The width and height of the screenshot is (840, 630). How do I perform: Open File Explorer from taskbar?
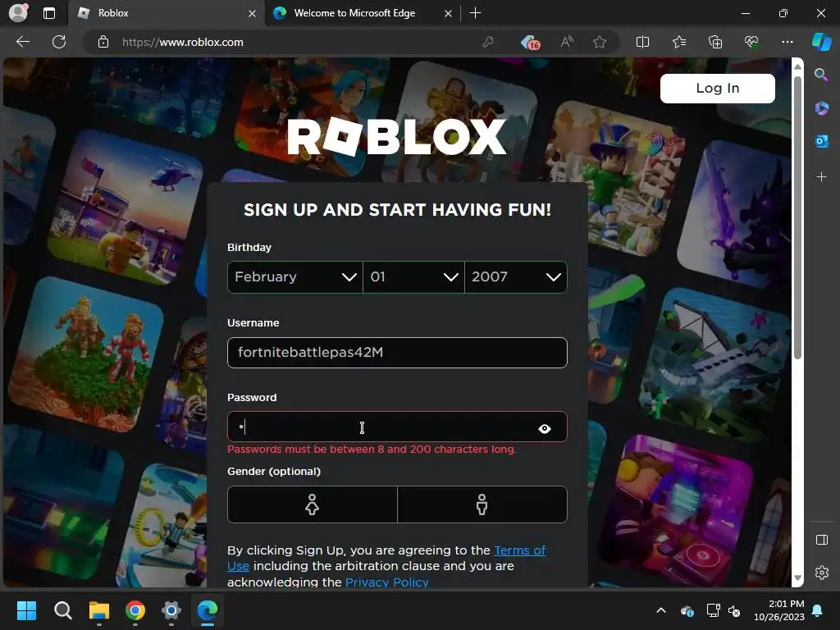click(x=99, y=610)
